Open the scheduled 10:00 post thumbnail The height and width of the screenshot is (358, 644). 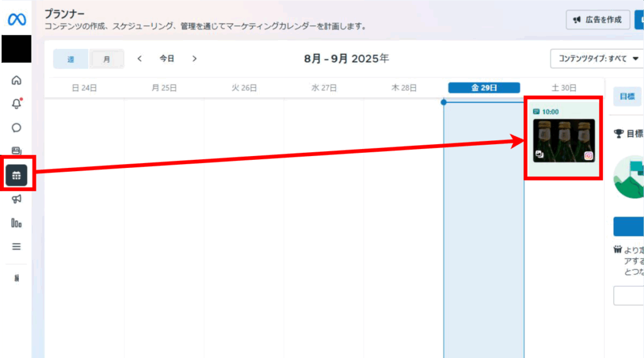(x=563, y=140)
